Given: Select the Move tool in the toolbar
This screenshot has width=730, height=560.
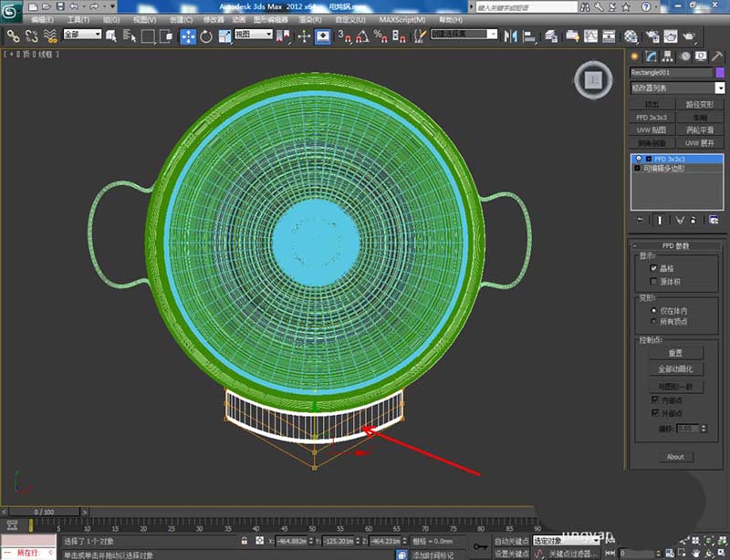Looking at the screenshot, I should point(188,36).
